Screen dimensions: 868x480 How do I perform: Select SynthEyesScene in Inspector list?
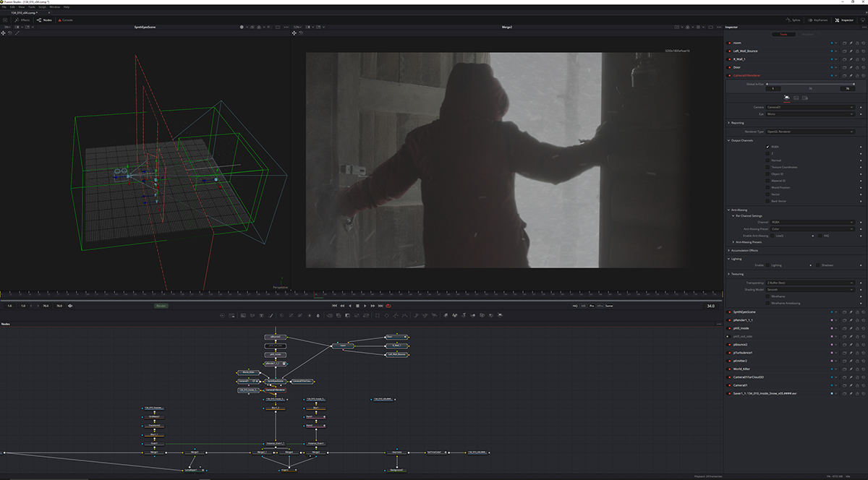(x=744, y=312)
